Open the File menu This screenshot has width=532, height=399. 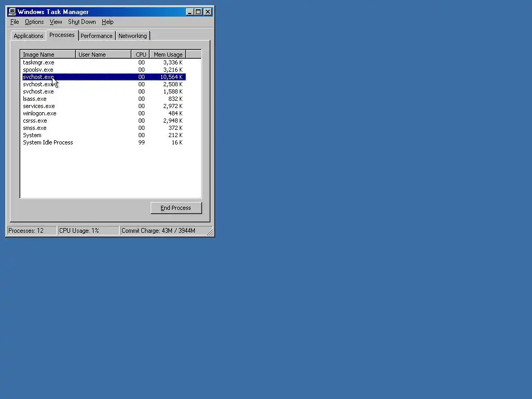pos(15,22)
